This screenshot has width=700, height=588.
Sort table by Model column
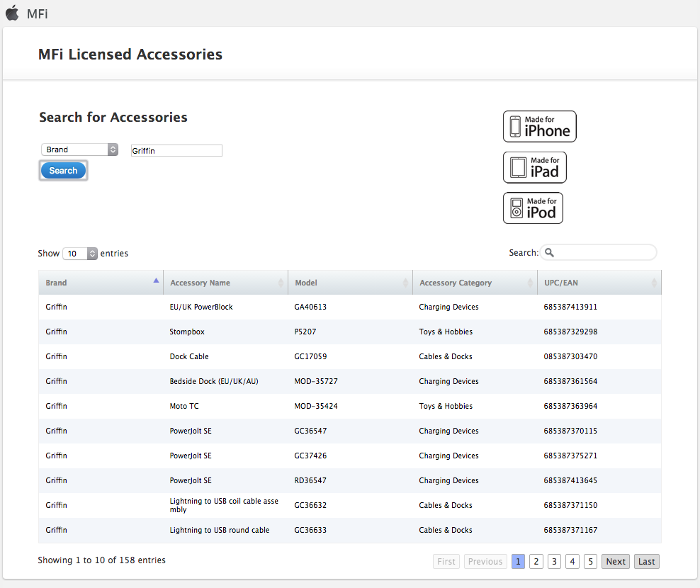click(x=351, y=283)
